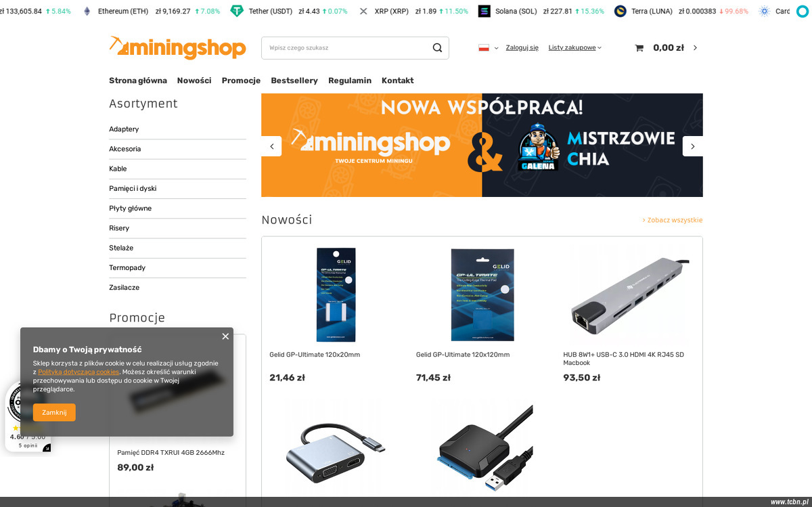The height and width of the screenshot is (507, 812).
Task: Open the Promocje menu item
Action: point(241,81)
